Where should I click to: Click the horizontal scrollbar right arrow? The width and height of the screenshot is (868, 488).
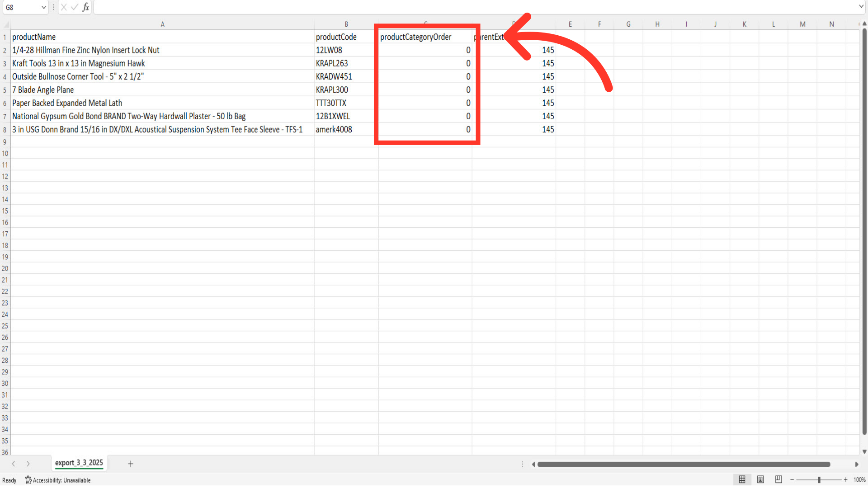[x=856, y=464]
